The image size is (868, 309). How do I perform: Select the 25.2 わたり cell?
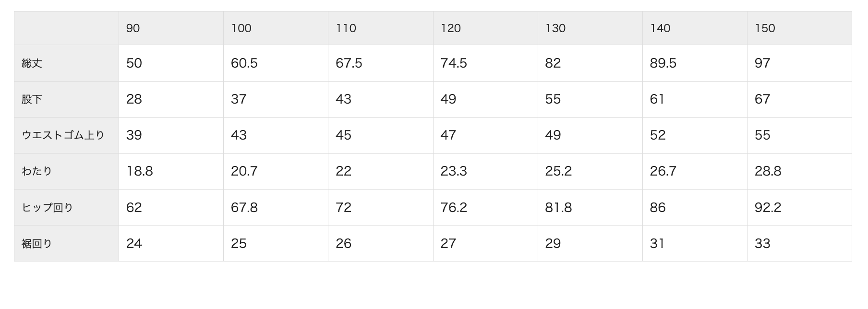[558, 171]
